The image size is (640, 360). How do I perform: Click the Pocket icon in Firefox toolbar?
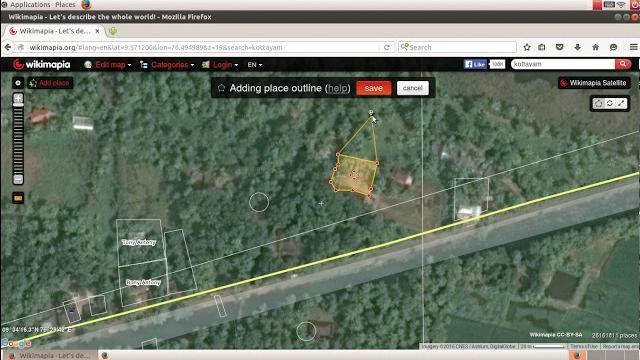(560, 47)
